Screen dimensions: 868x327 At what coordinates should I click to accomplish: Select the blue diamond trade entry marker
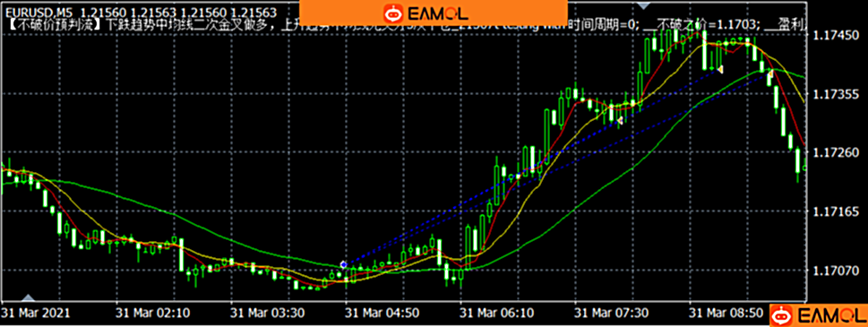[x=344, y=265]
